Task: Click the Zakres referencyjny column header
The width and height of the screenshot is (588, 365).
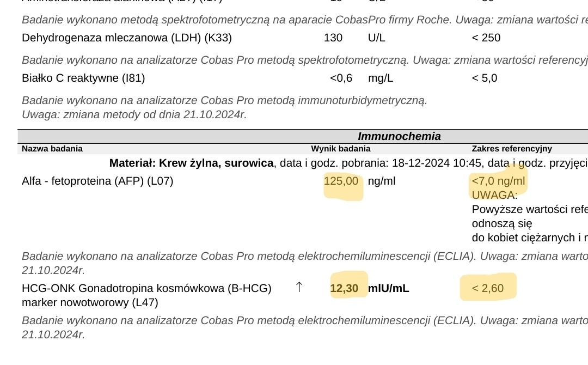Action: point(512,149)
